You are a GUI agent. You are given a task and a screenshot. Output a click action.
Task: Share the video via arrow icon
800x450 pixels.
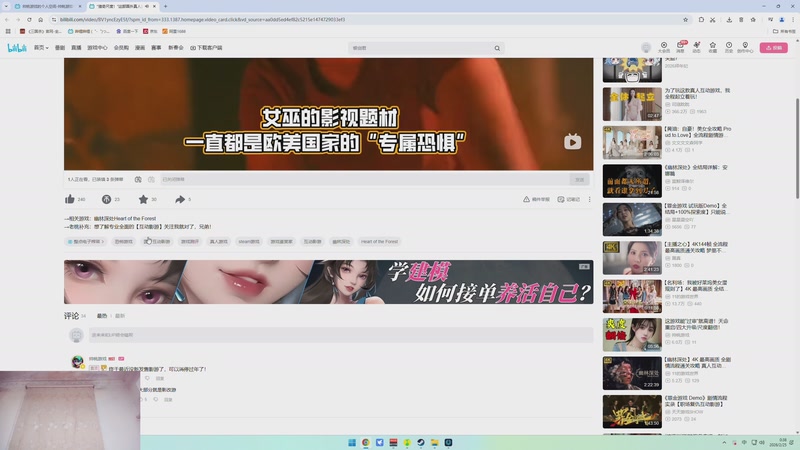point(180,199)
